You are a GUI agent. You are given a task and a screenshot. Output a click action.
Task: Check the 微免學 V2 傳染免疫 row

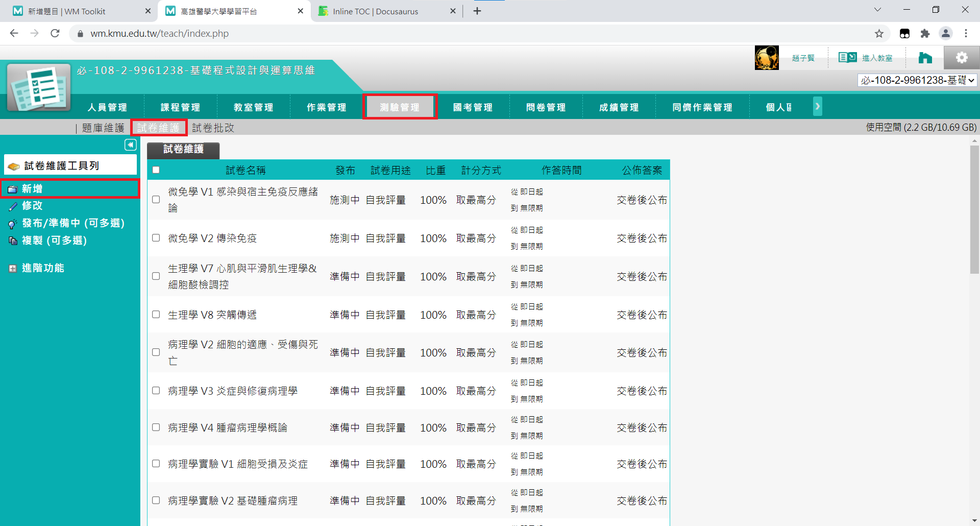(x=156, y=238)
